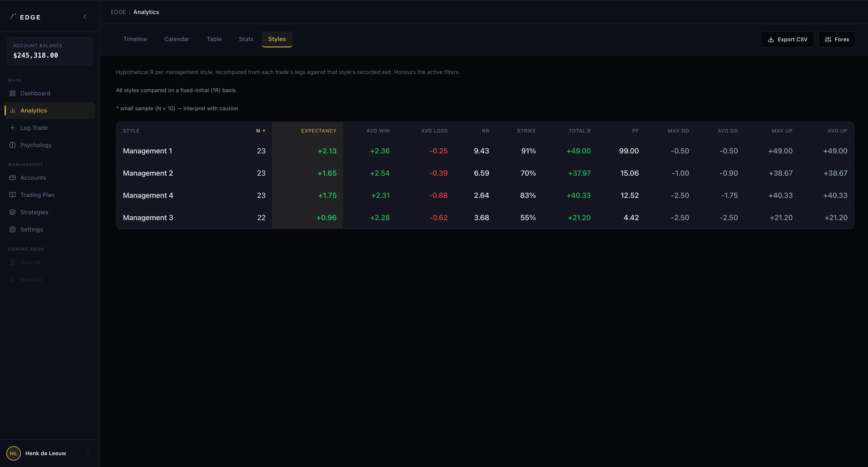Sort by the PF column header
868x467 pixels.
(x=636, y=131)
